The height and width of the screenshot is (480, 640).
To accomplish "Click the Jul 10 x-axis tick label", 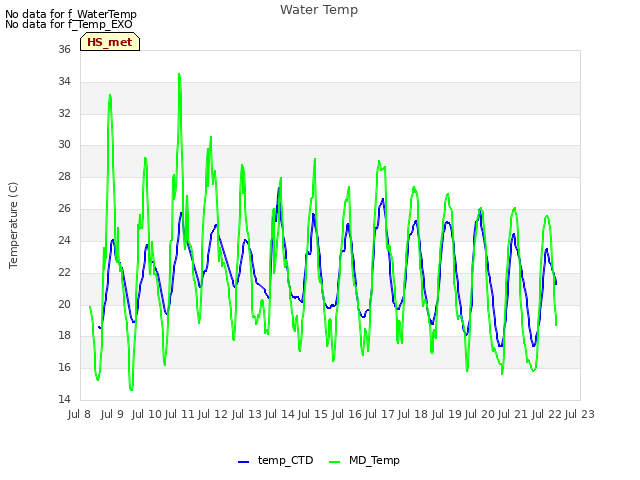I will [147, 414].
